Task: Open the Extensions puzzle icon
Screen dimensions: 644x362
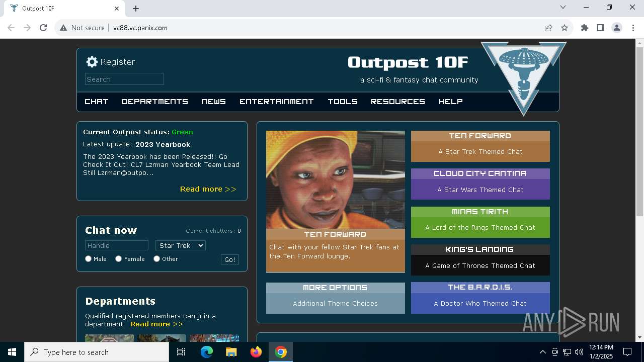Action: click(x=585, y=28)
